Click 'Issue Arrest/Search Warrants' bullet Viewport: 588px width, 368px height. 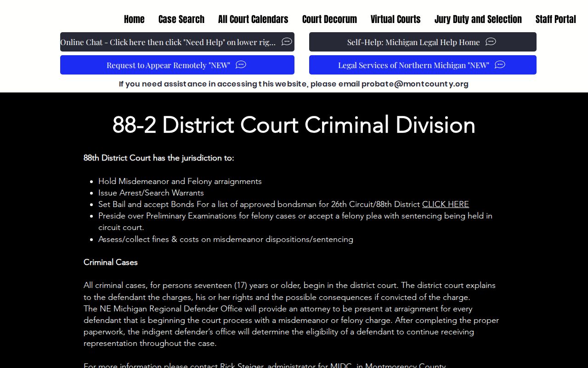click(151, 193)
